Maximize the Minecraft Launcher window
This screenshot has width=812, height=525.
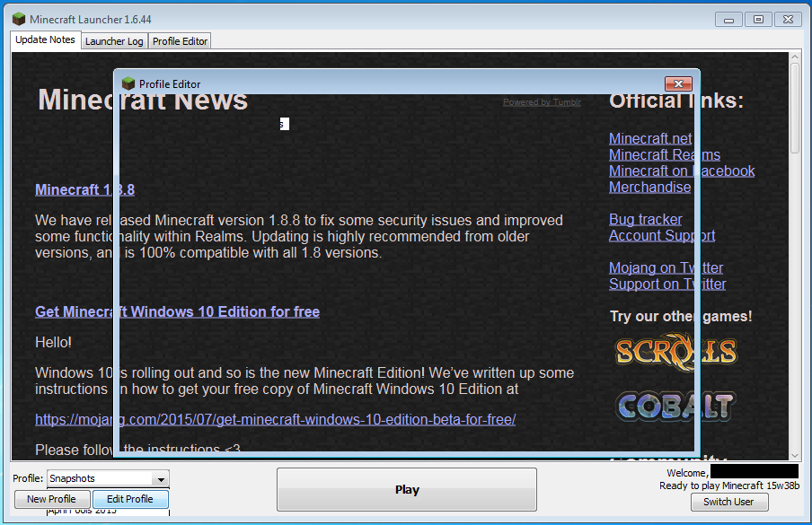point(758,20)
